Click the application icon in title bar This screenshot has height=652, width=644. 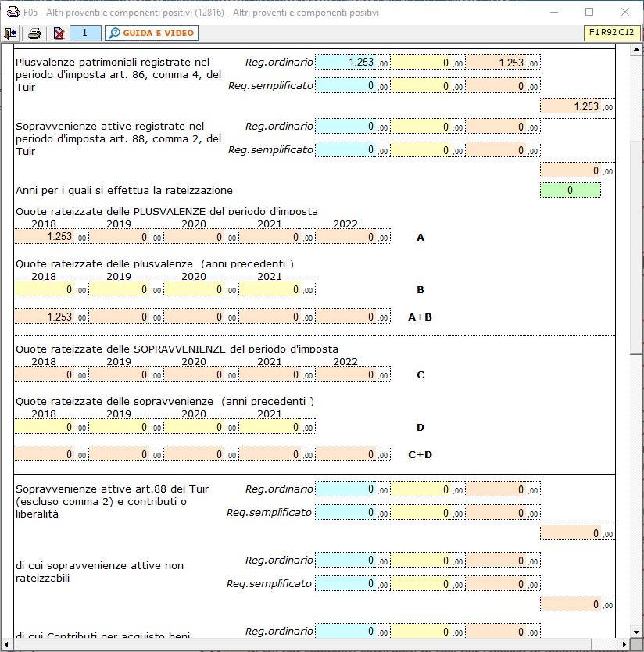13,12
